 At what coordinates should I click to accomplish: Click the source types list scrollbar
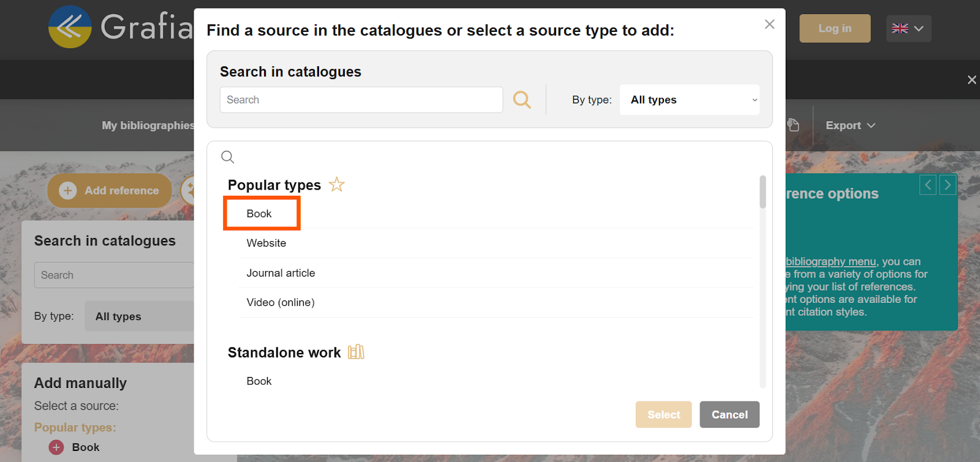tap(763, 192)
